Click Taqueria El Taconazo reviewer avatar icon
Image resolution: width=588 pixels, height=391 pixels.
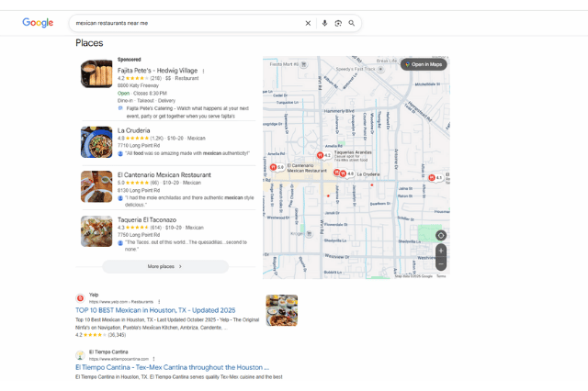coord(120,243)
